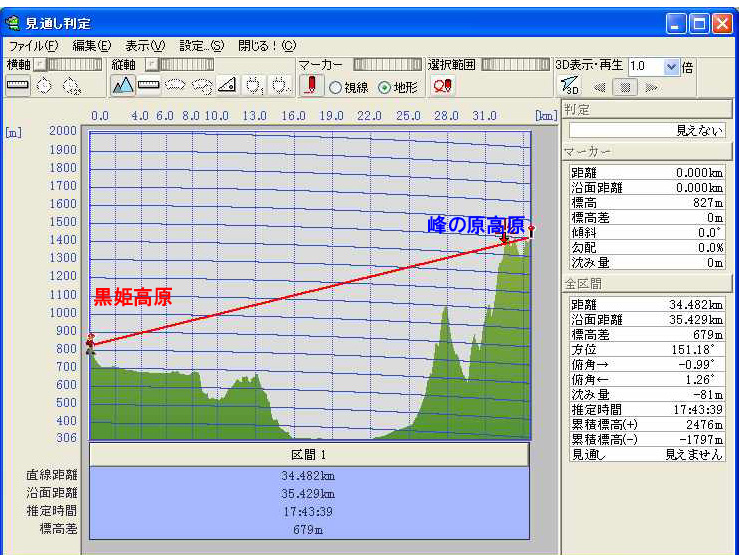740x555 pixels.
Task: Minimize the 見通し判定 window
Action: 676,23
